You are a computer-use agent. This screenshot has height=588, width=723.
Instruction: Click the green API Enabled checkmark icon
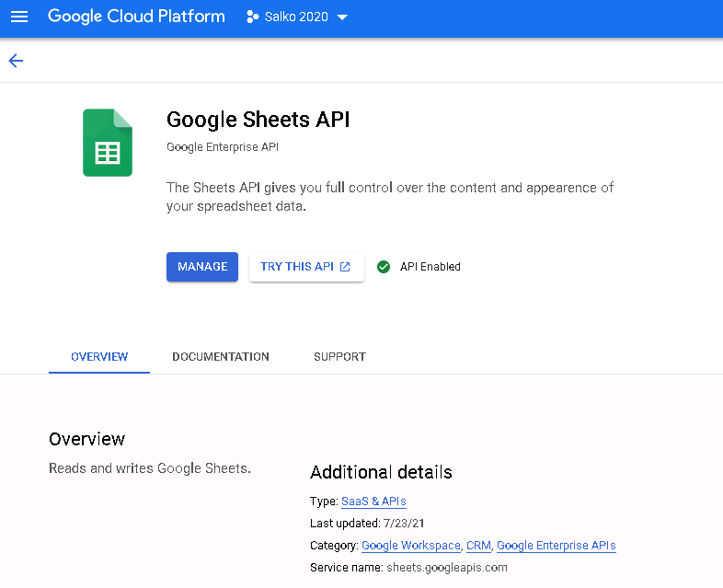pos(384,267)
